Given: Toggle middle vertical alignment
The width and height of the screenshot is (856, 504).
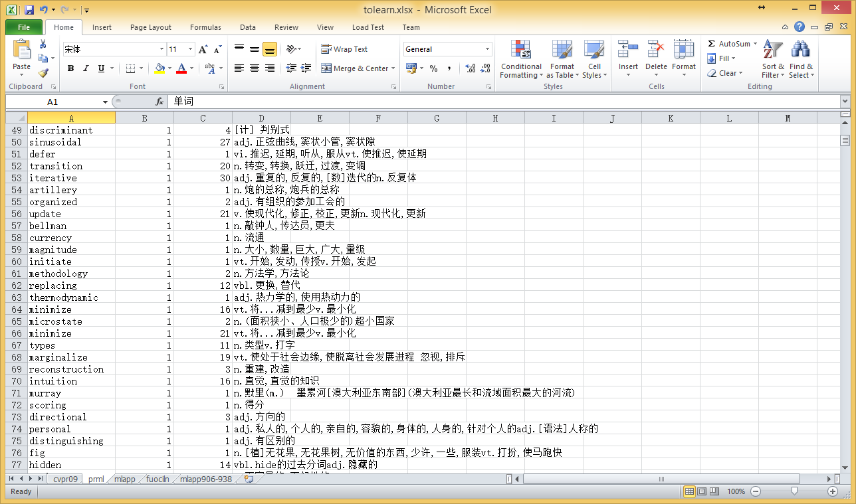Looking at the screenshot, I should tap(255, 49).
